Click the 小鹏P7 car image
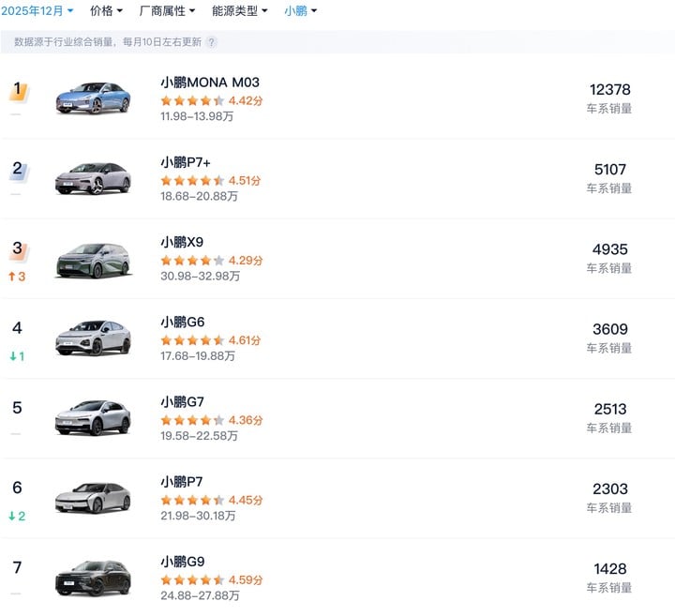Image resolution: width=675 pixels, height=616 pixels. (93, 499)
